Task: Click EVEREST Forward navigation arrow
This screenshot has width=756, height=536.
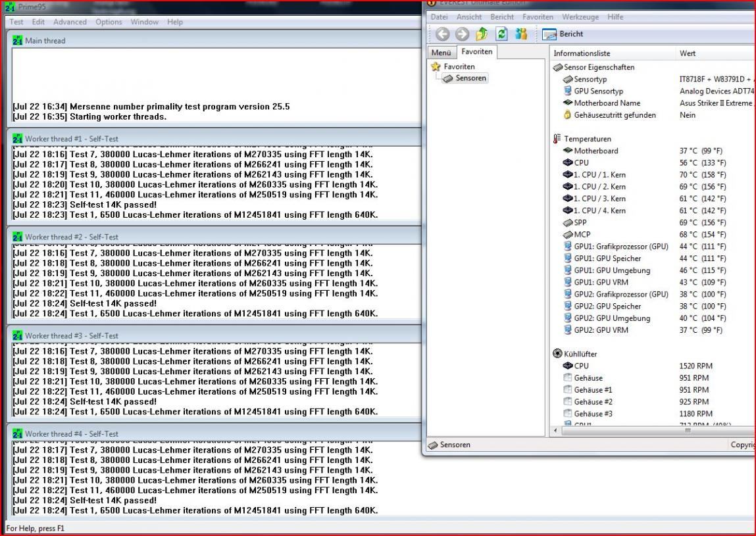Action: (462, 34)
